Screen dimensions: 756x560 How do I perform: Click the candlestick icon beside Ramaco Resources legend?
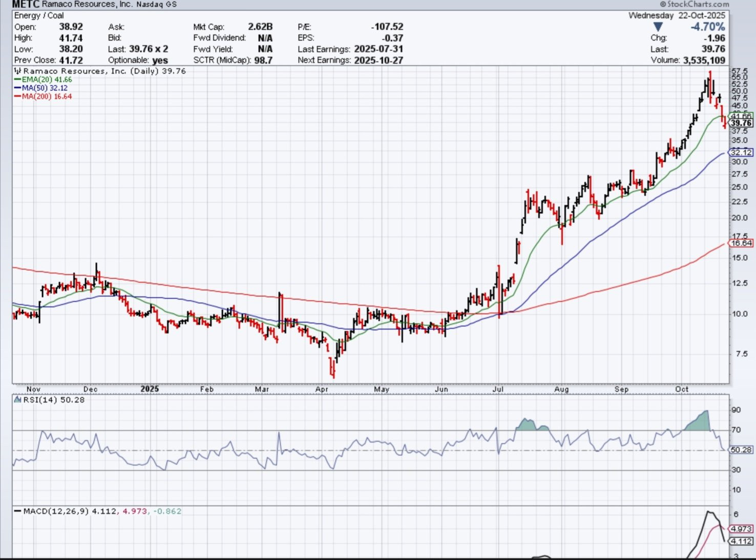(x=18, y=71)
